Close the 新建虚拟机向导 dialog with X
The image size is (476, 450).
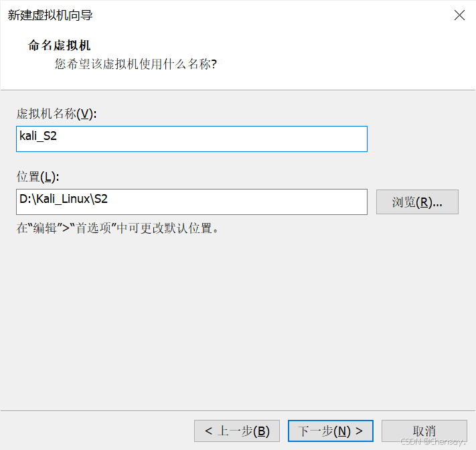click(x=459, y=15)
